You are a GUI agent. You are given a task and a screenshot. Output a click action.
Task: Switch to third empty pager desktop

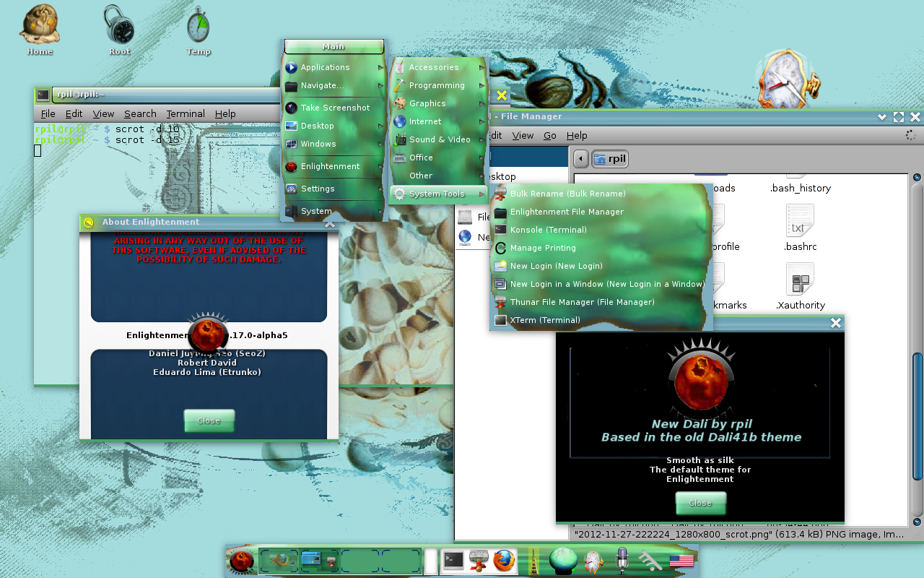click(x=360, y=561)
